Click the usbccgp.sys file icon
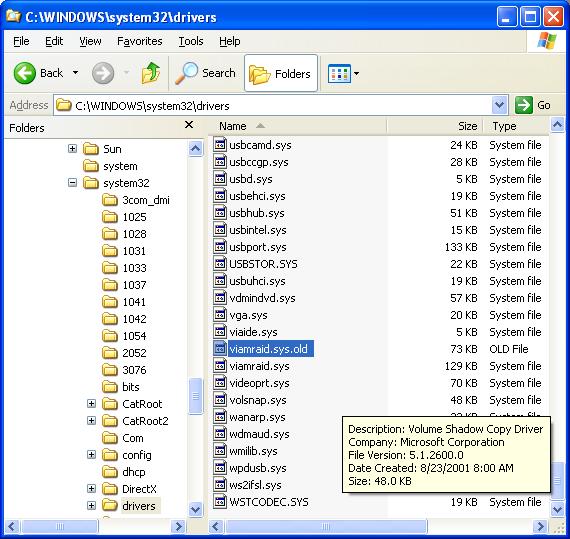The width and height of the screenshot is (570, 539). (220, 162)
